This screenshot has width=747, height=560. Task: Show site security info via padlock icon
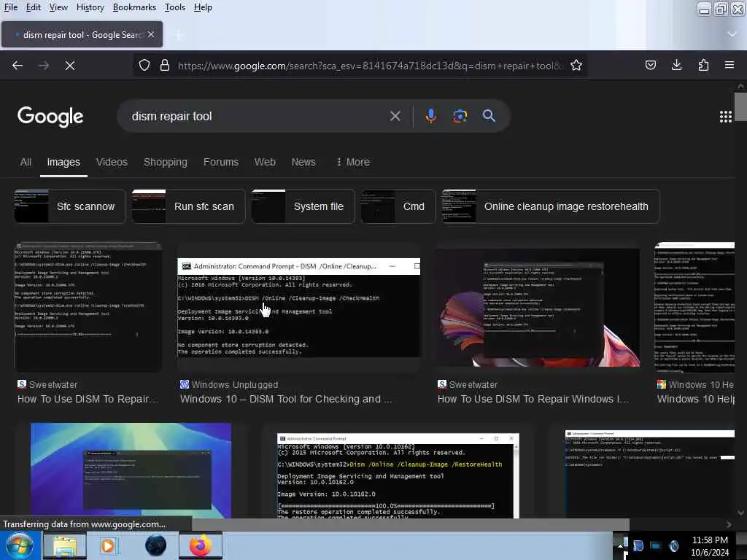(165, 65)
